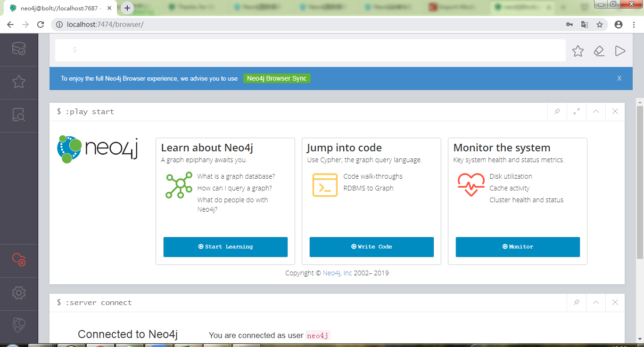Click 'Learn about Neo4j' heading
Viewport: 644px width, 347px height.
click(x=207, y=148)
